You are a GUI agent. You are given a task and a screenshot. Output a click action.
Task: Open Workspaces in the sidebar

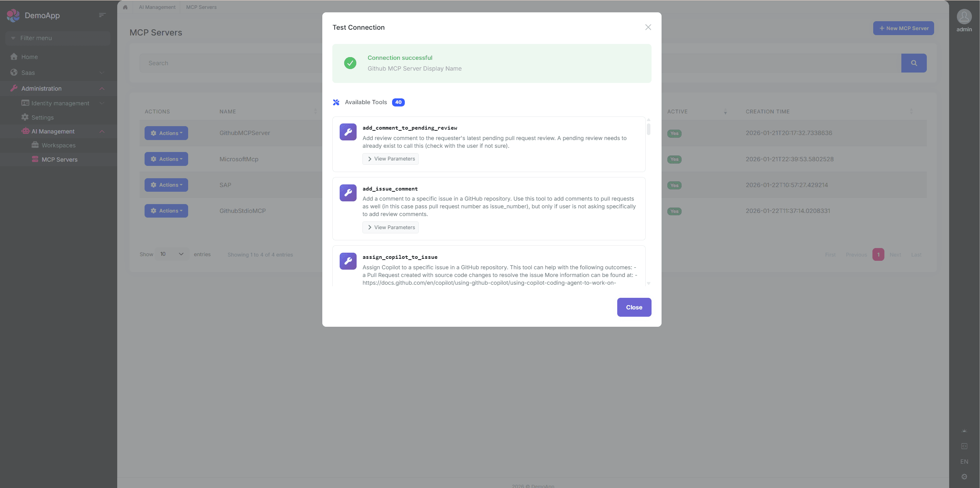[x=58, y=145]
